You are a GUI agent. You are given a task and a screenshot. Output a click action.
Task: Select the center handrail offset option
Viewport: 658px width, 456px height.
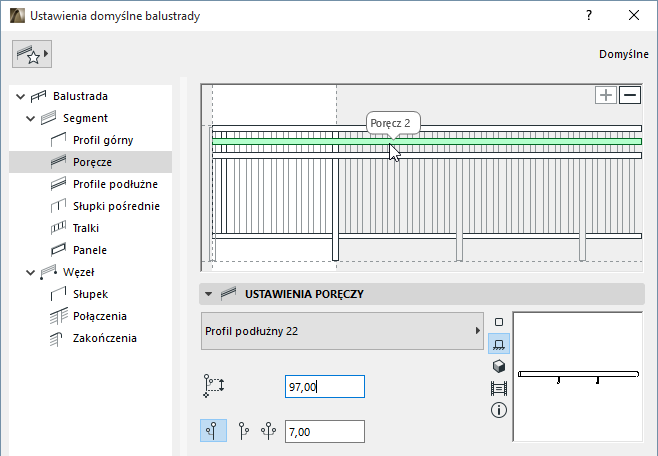click(214, 431)
